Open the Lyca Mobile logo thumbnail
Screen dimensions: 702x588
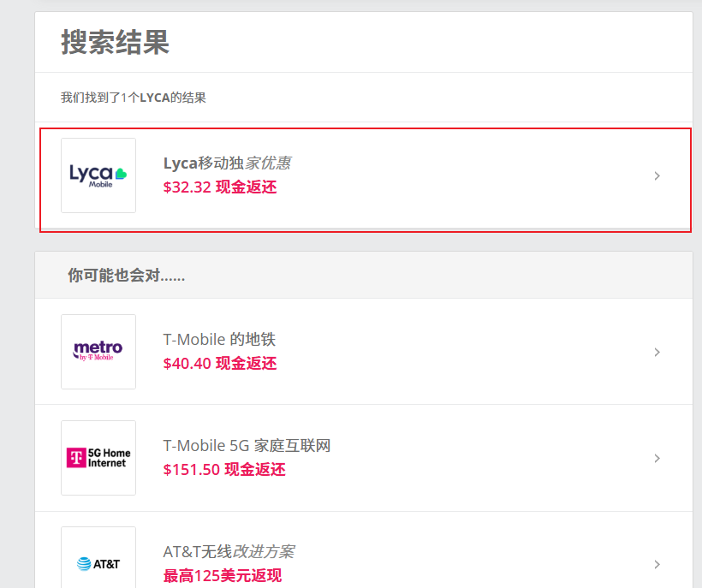98,175
